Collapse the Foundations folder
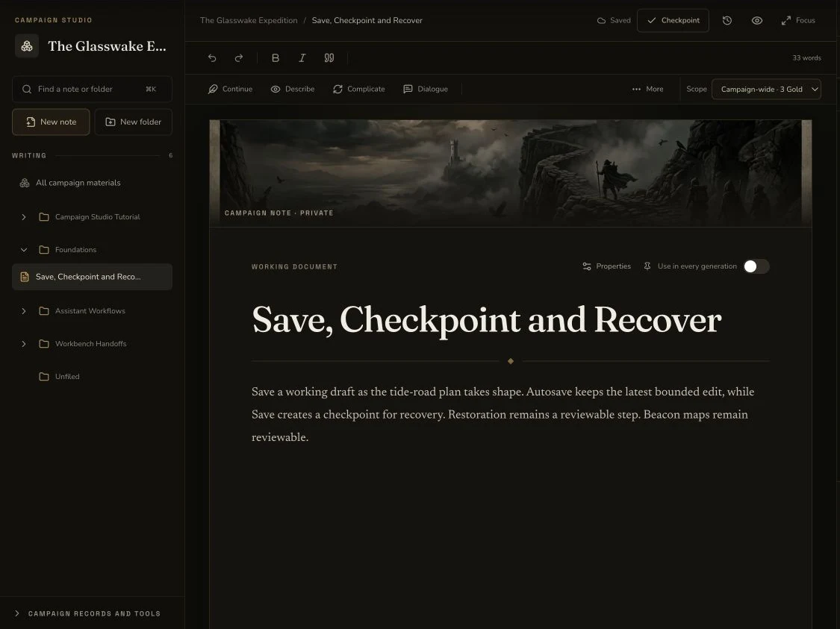The height and width of the screenshot is (629, 840). coord(24,249)
